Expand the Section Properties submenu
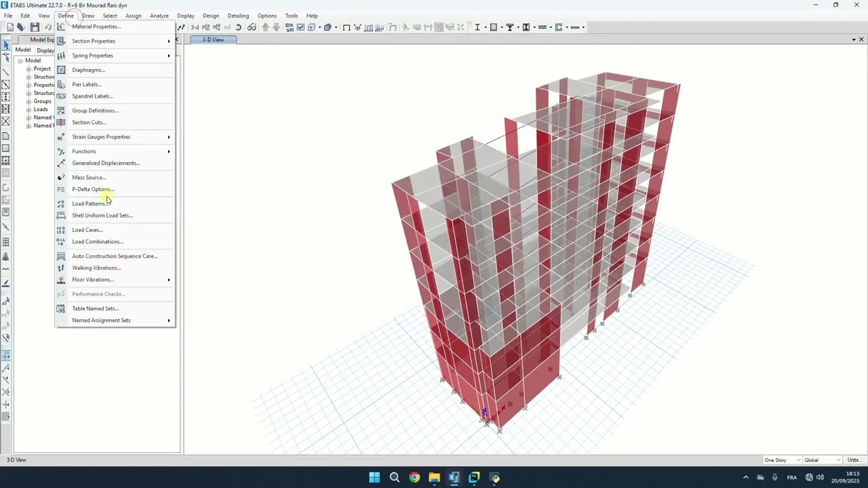Image resolution: width=868 pixels, height=488 pixels. pos(115,41)
